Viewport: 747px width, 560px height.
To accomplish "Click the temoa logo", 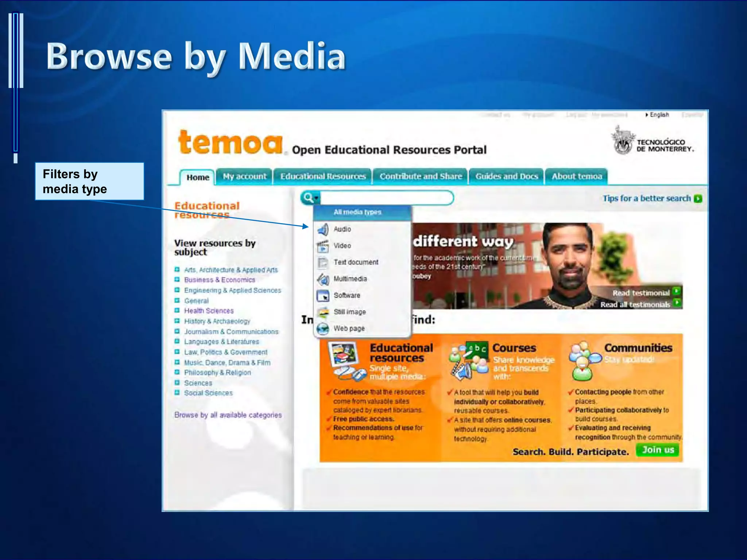I will (230, 143).
